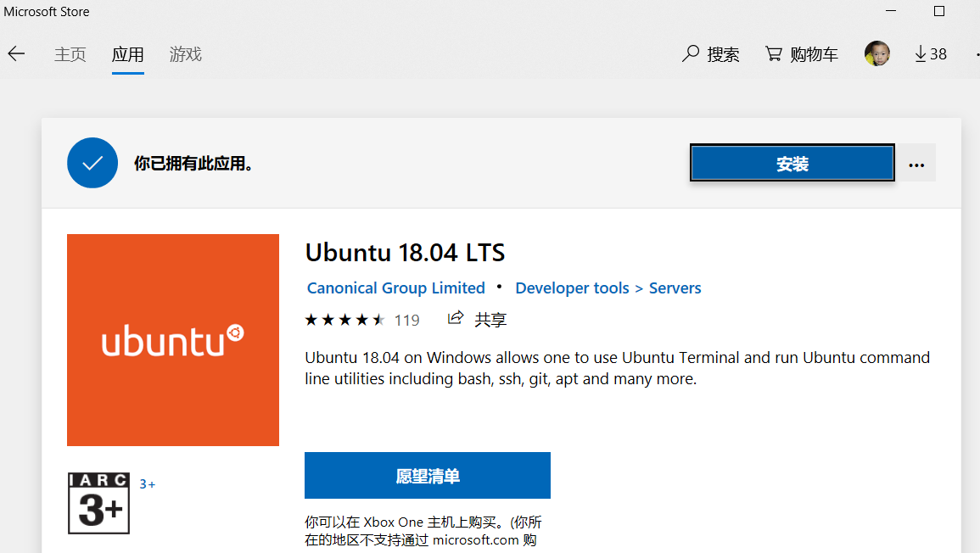
Task: Switch to the 游戏 tab
Action: click(x=186, y=54)
